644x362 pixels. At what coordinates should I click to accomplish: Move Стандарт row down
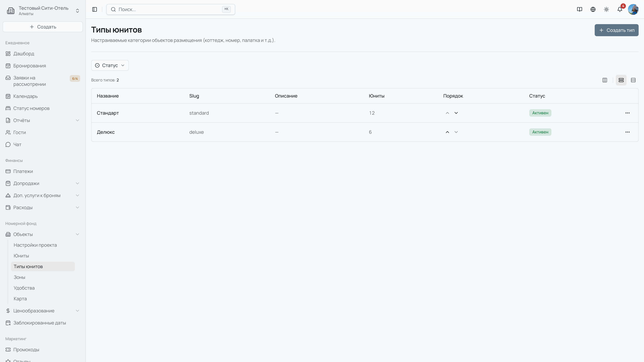(x=456, y=113)
